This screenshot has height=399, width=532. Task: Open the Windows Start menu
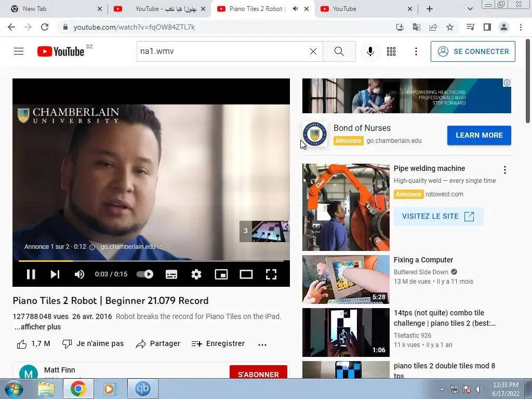[x=14, y=389]
